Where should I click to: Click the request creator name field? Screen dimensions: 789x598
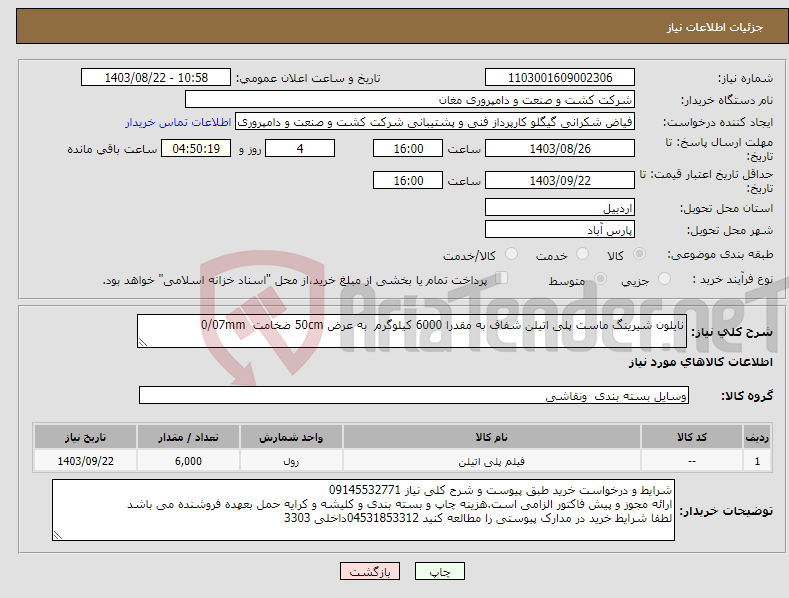(x=435, y=121)
